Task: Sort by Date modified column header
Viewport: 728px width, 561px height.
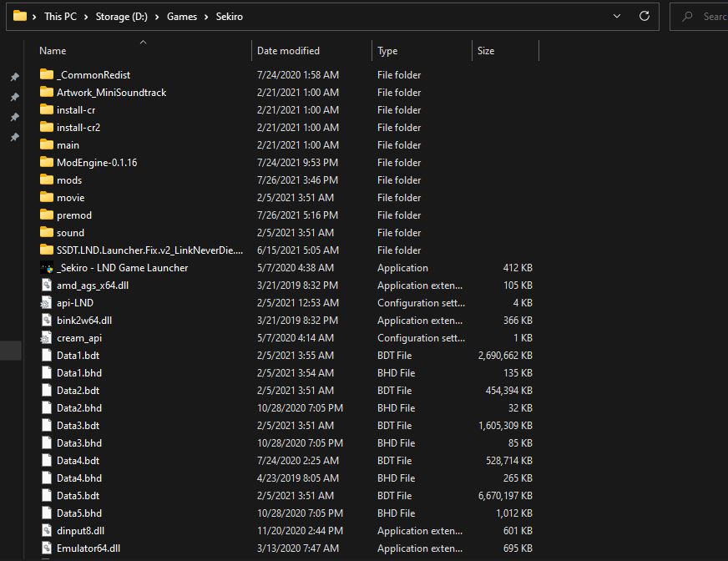Action: pos(288,51)
